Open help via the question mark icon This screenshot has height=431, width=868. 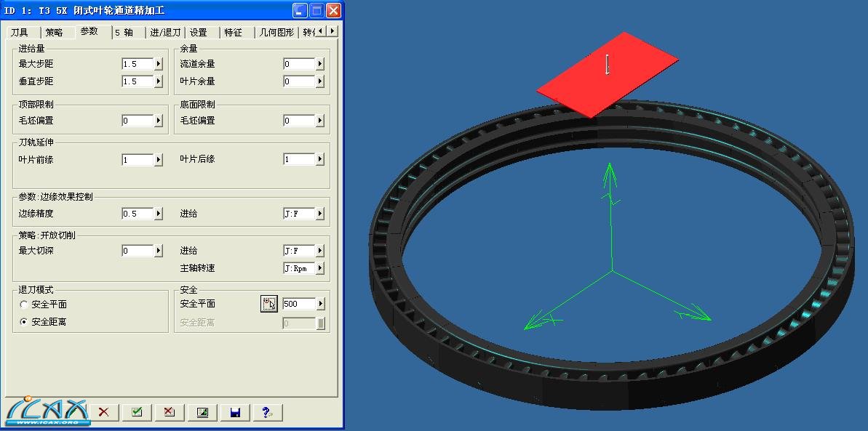pyautogui.click(x=268, y=412)
